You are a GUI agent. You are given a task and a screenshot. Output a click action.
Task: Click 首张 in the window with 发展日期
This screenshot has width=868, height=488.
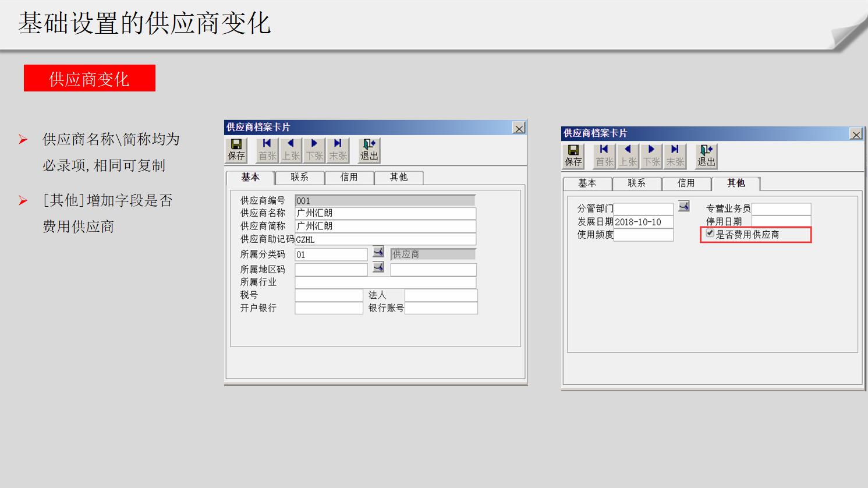tap(604, 155)
